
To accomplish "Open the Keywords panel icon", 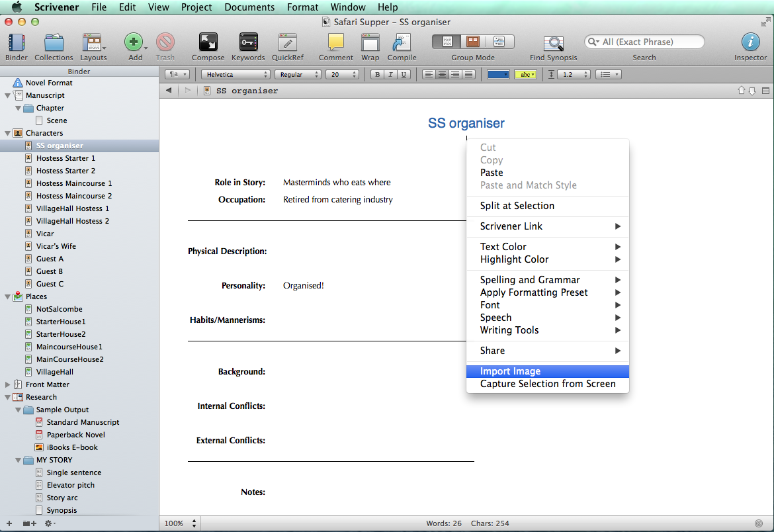I will tap(248, 42).
